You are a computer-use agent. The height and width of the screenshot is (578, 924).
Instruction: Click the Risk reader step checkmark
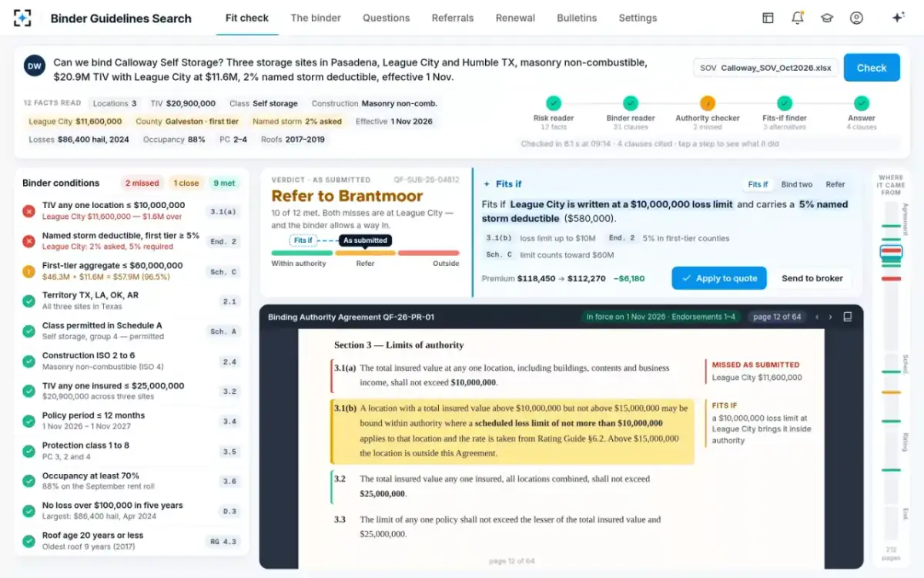coord(553,102)
